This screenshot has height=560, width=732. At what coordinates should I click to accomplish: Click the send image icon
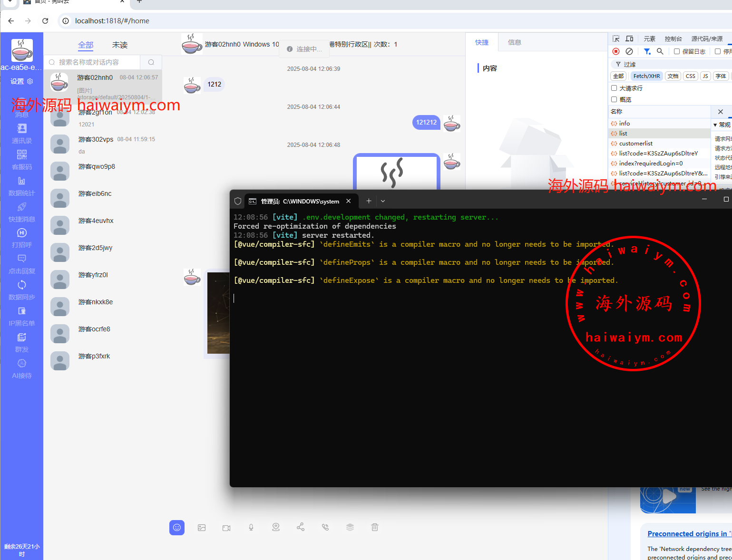coord(202,528)
